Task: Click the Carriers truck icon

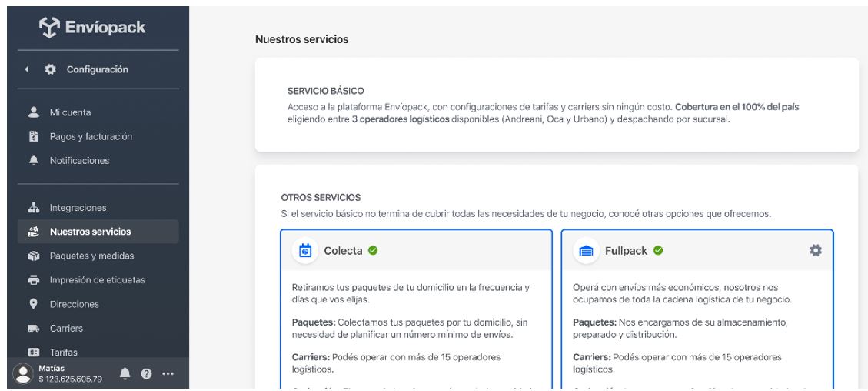Action: click(x=34, y=329)
